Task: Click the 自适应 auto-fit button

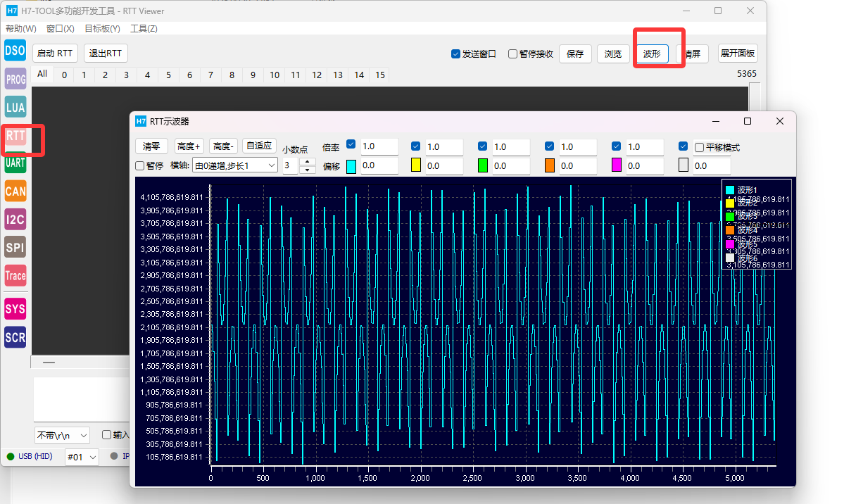Action: pos(259,146)
